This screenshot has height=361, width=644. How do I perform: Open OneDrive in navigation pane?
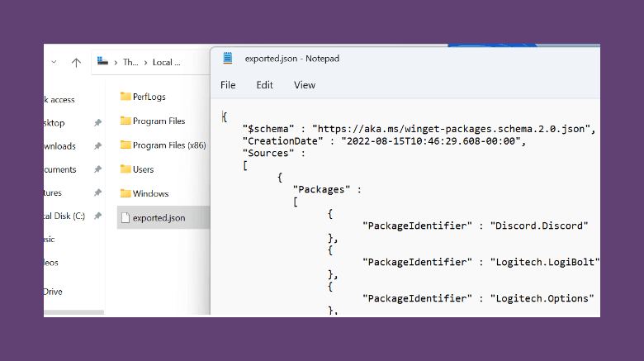pos(53,292)
